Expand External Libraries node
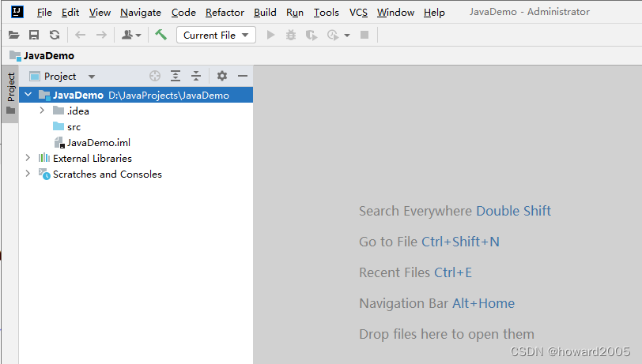This screenshot has width=642, height=364. click(x=28, y=158)
